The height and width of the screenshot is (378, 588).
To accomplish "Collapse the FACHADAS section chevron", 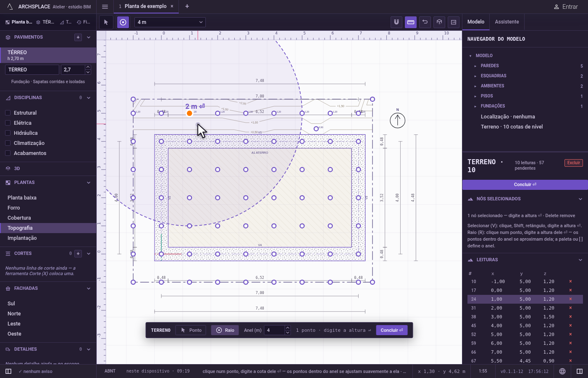I will tap(89, 289).
